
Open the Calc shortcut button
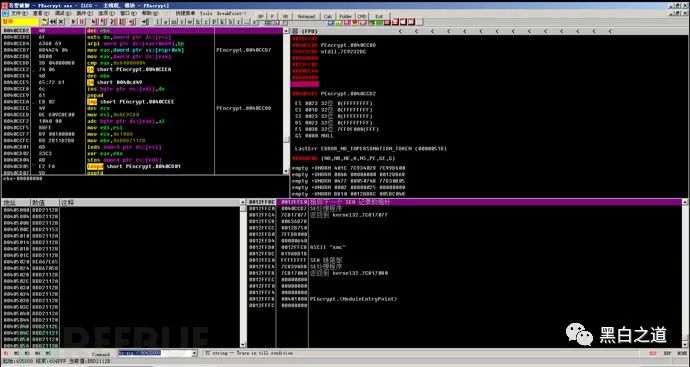pyautogui.click(x=328, y=16)
